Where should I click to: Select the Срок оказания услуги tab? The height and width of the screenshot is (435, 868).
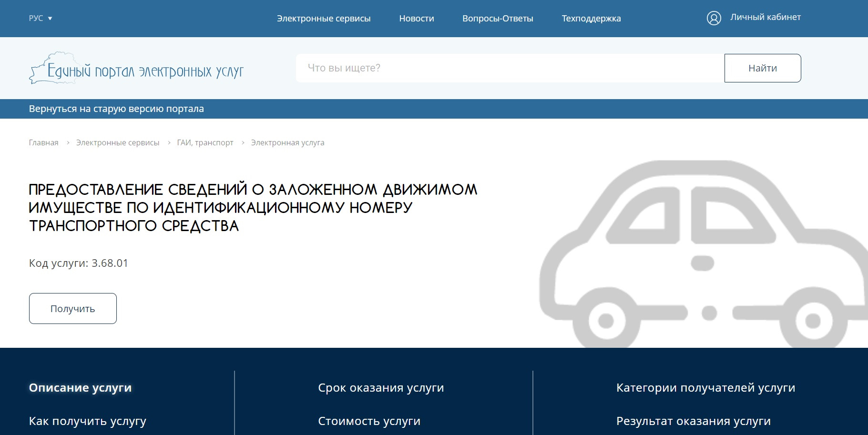pyautogui.click(x=381, y=388)
